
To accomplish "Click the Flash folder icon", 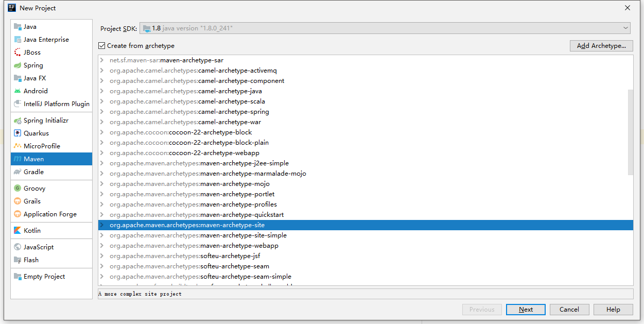I will (x=18, y=260).
